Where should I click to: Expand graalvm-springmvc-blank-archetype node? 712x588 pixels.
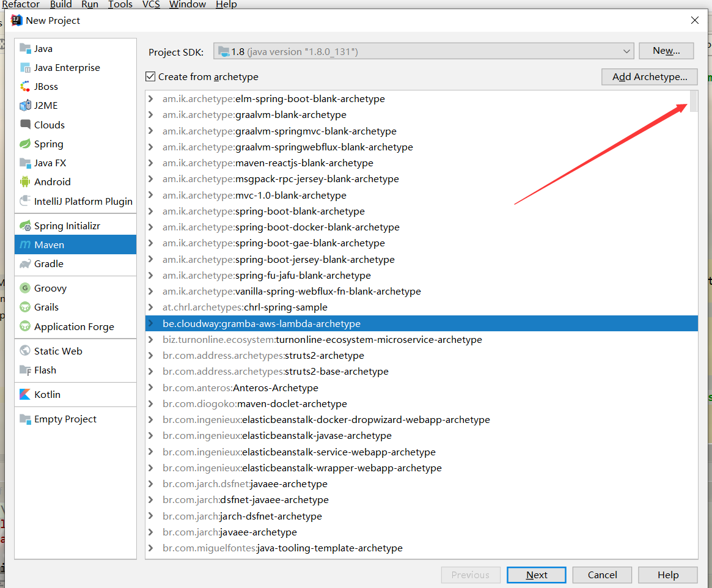tap(150, 131)
